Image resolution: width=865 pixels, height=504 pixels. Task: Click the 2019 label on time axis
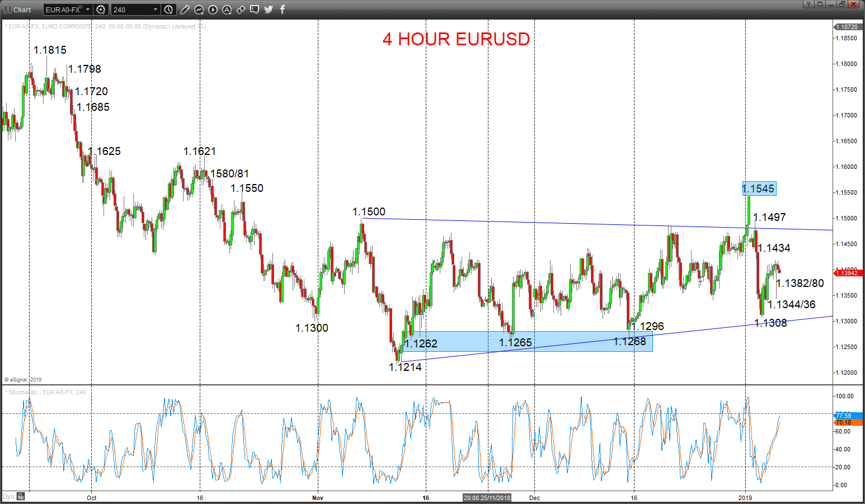pos(745,498)
